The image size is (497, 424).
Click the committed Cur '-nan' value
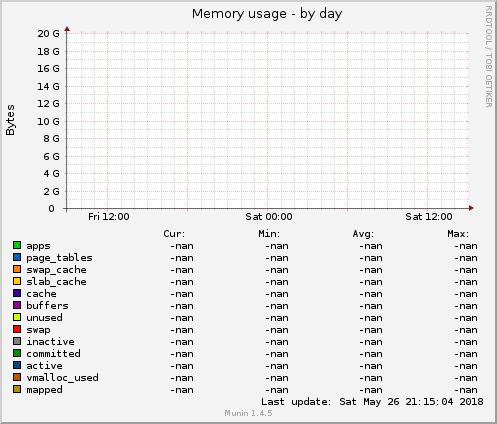182,354
